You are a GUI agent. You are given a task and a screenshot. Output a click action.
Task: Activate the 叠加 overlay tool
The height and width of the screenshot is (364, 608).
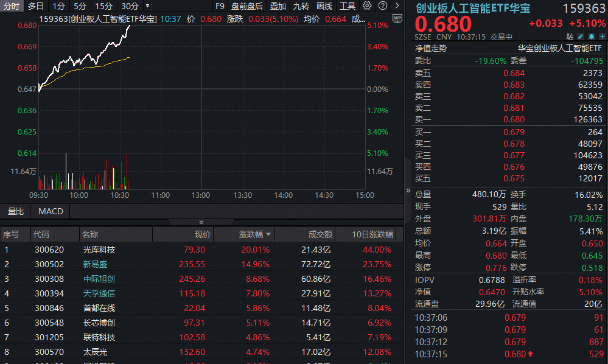pos(278,6)
